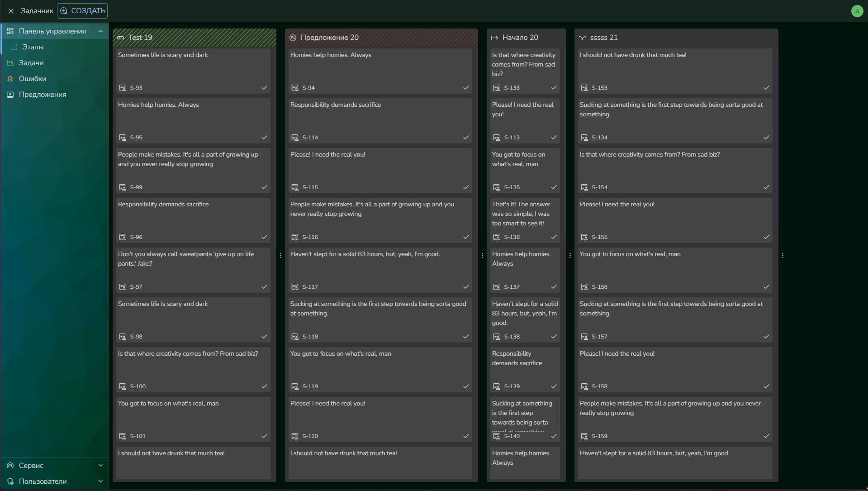Click task type icon of S-93
Image resolution: width=868 pixels, height=491 pixels.
[122, 88]
